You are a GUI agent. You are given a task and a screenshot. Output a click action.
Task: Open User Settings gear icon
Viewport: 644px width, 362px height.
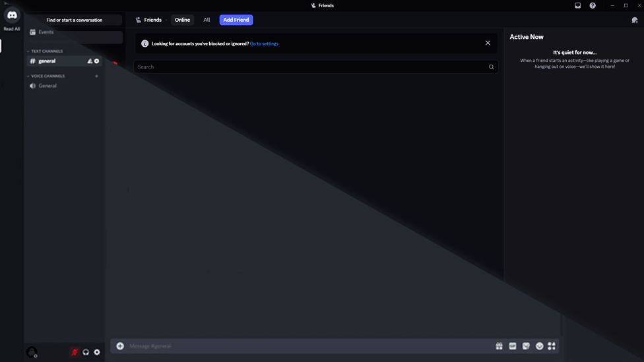[97, 352]
